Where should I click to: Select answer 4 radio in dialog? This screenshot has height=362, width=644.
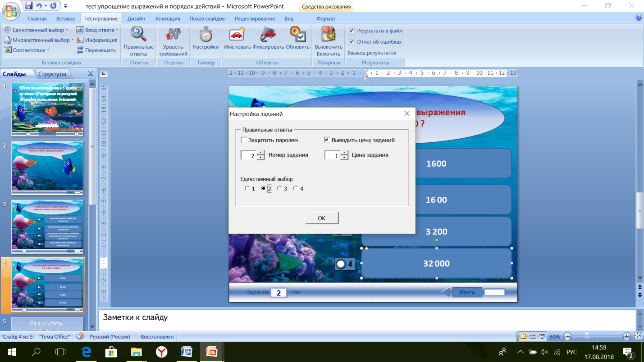coord(296,189)
